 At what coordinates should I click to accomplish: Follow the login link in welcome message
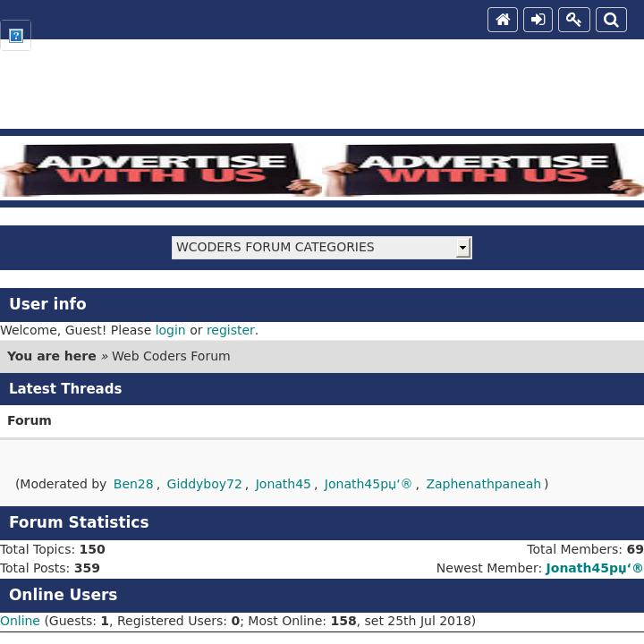[x=170, y=330]
